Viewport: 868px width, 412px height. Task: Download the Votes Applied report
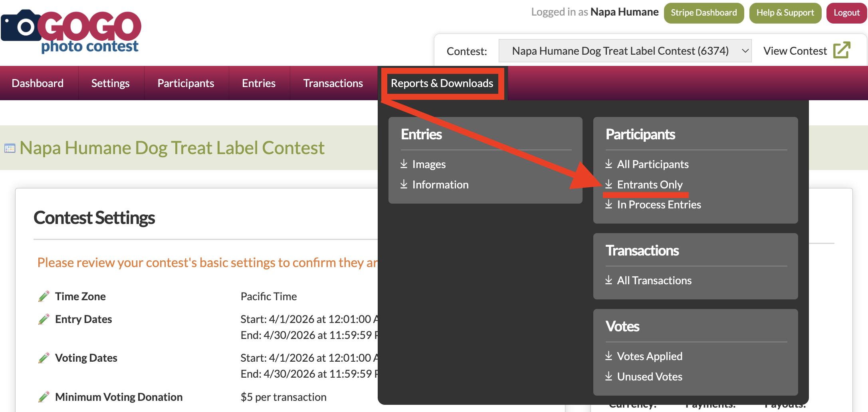pyautogui.click(x=650, y=356)
